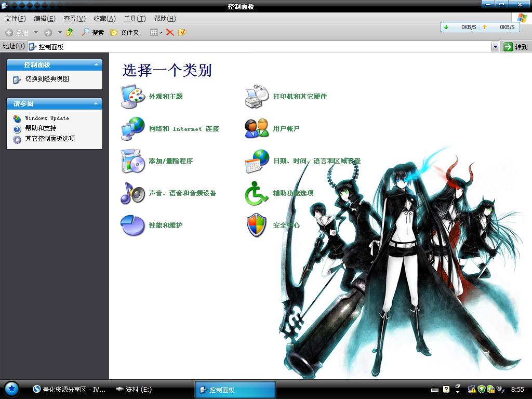Open the 安全中心 shield icon
The height and width of the screenshot is (399, 532).
pyautogui.click(x=257, y=225)
